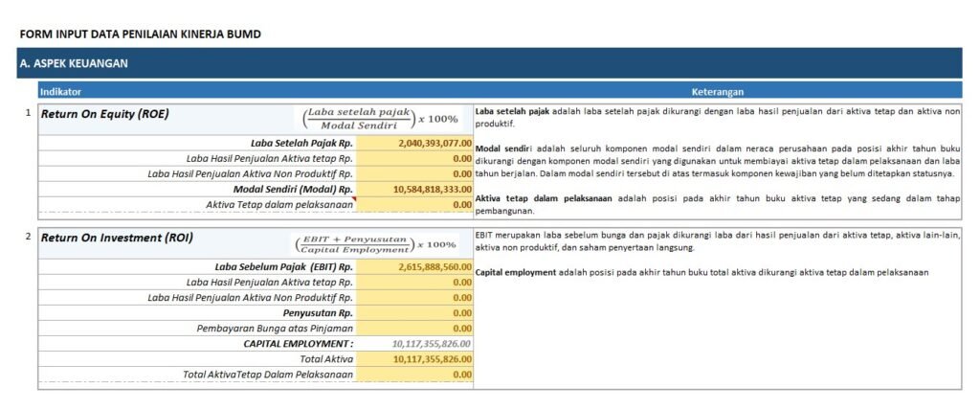Click the Total AktivaTetap Dalam Pelaksanaan value cell
The width and height of the screenshot is (980, 410).
[414, 375]
